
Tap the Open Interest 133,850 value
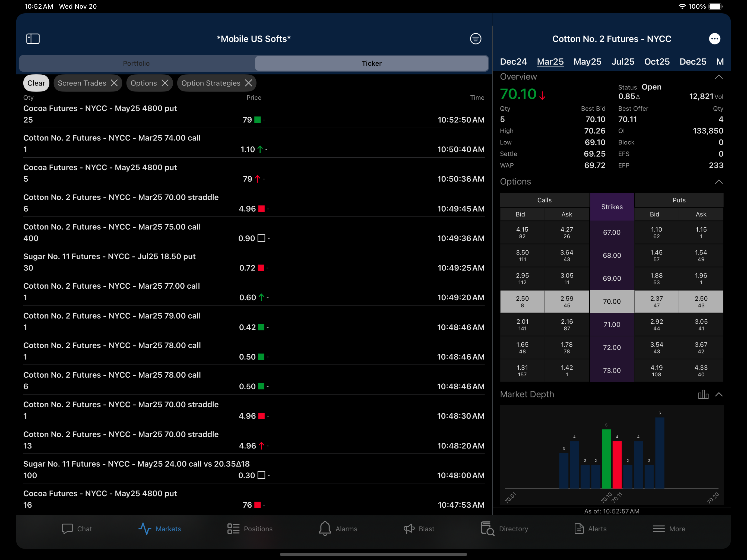coord(708,131)
